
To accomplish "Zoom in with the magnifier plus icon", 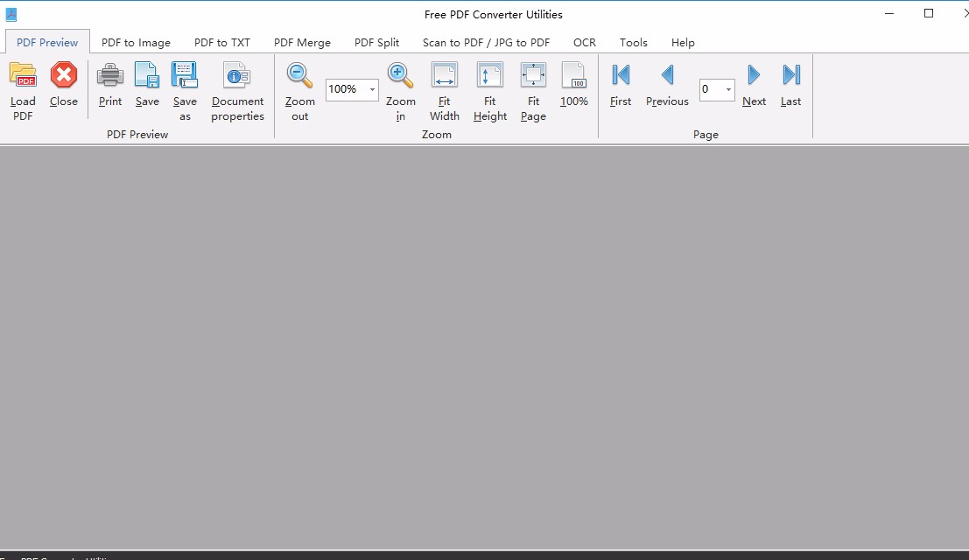I will coord(401,76).
